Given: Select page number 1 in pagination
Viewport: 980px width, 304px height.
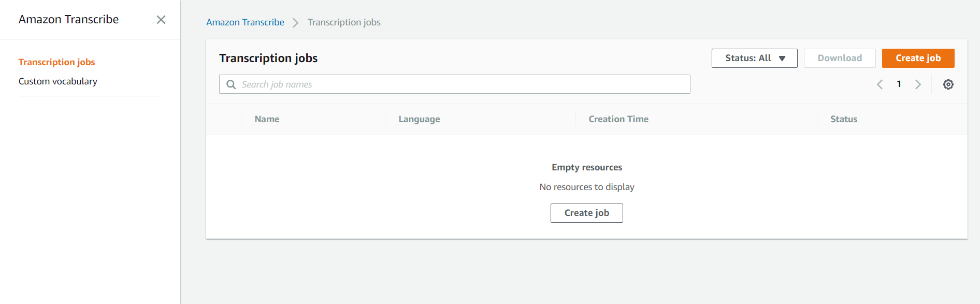Looking at the screenshot, I should point(899,84).
